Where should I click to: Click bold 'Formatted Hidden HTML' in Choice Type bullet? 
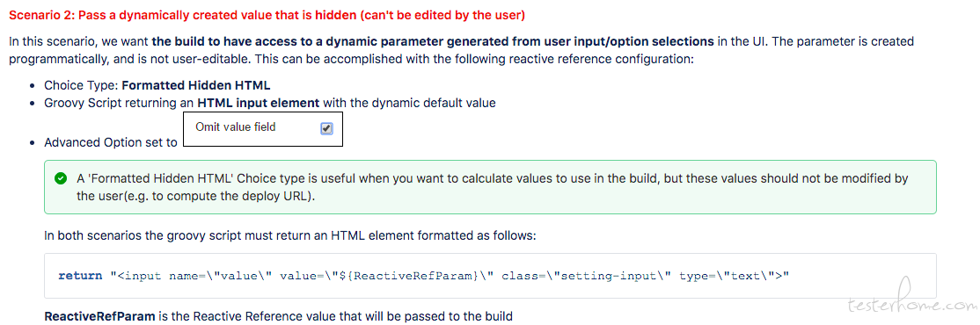click(x=196, y=85)
